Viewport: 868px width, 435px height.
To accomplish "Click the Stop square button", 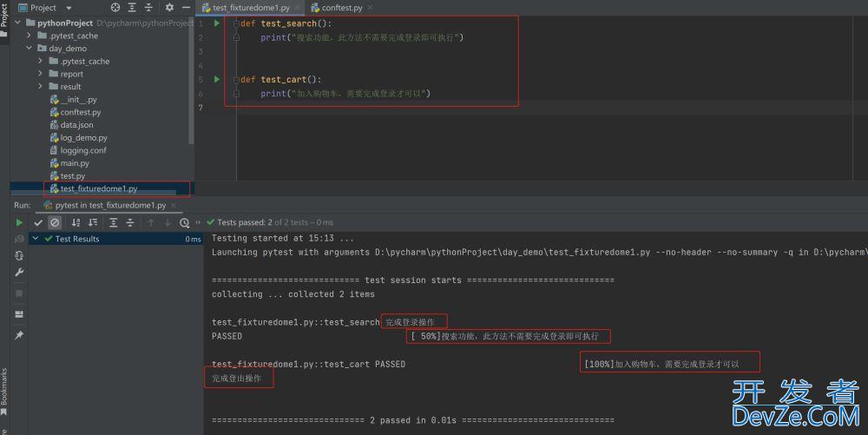I will pos(19,293).
